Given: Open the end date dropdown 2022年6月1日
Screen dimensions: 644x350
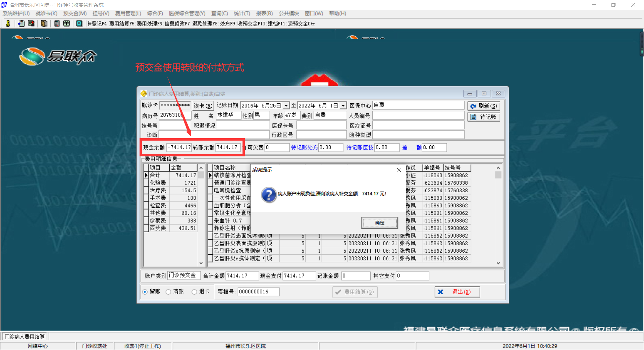Looking at the screenshot, I should [343, 106].
